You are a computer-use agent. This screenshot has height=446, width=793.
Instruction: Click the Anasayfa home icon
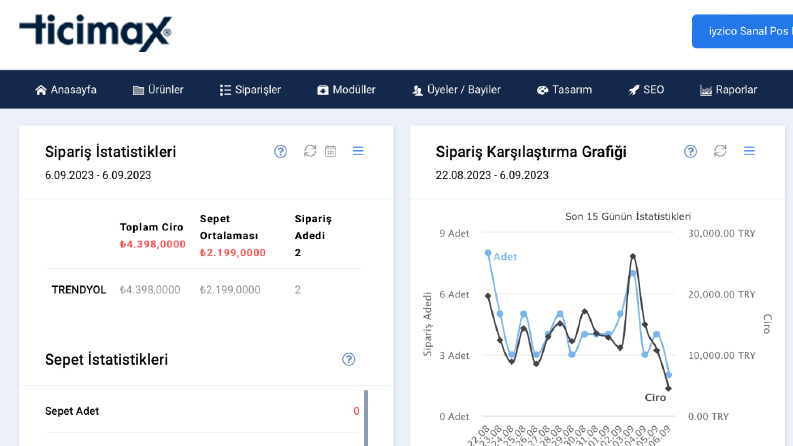(41, 90)
